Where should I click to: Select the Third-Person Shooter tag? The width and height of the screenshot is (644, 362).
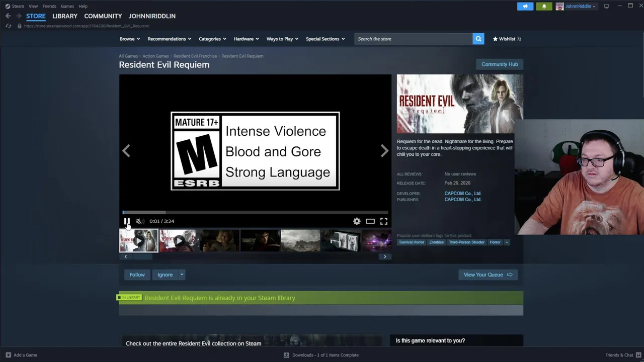coord(466,242)
